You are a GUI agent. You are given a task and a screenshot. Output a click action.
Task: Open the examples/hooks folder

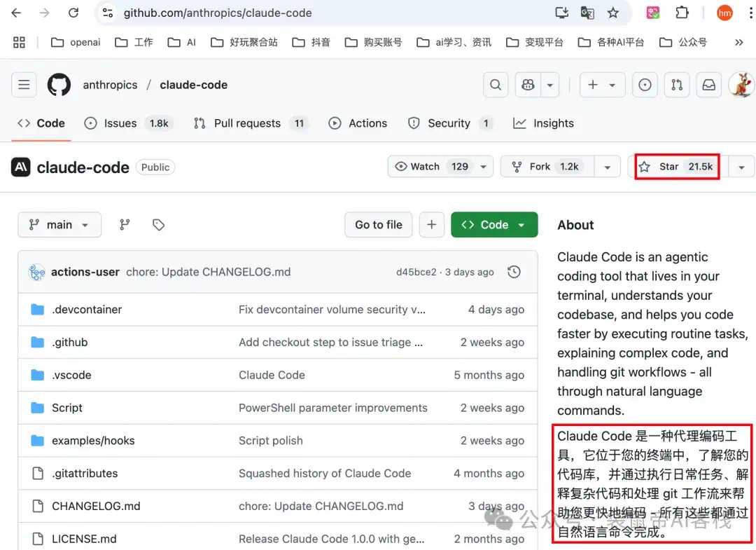coord(93,441)
